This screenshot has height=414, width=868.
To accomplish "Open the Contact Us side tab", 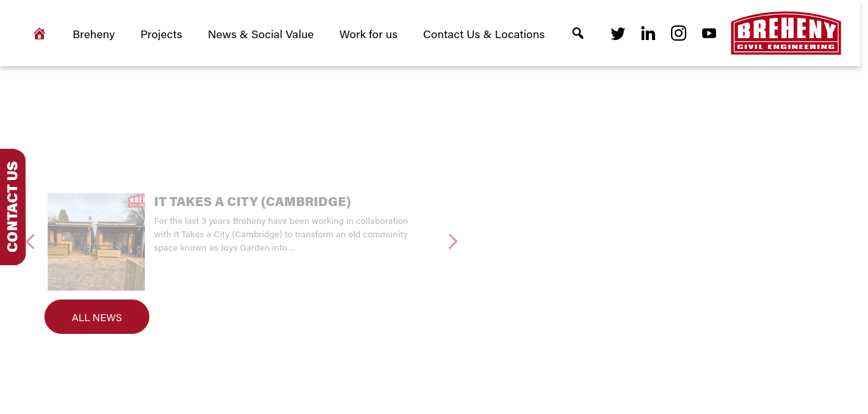I will pyautogui.click(x=13, y=207).
